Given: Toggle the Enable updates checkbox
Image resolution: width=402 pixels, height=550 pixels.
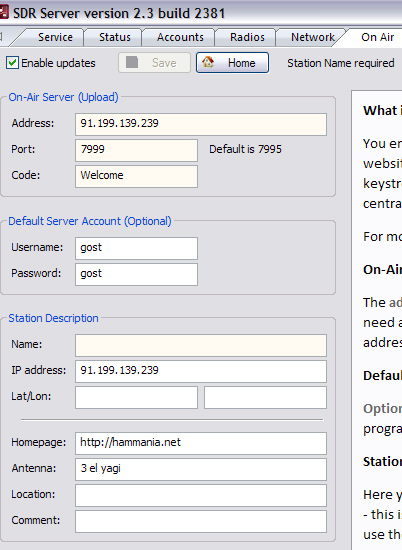Looking at the screenshot, I should click(x=12, y=63).
